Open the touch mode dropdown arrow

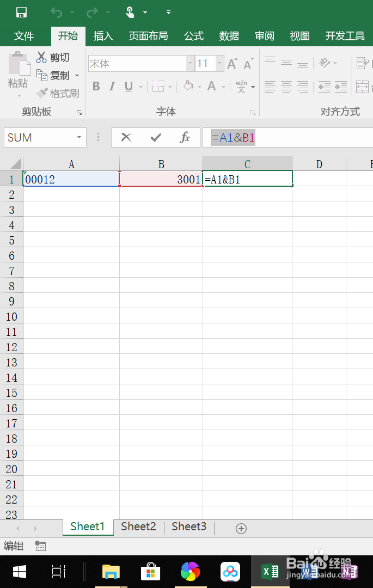[x=145, y=13]
